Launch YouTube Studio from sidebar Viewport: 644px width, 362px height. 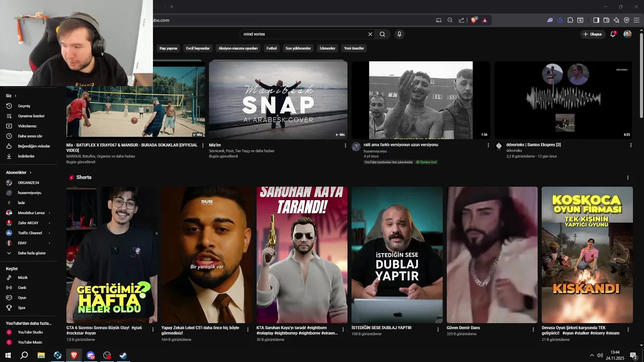pos(30,332)
